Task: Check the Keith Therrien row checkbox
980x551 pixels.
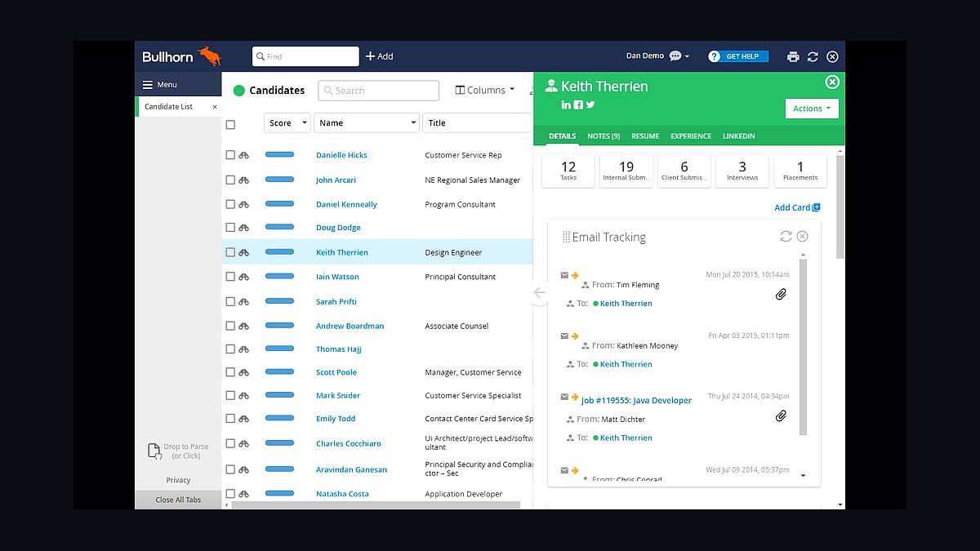Action: [x=230, y=252]
